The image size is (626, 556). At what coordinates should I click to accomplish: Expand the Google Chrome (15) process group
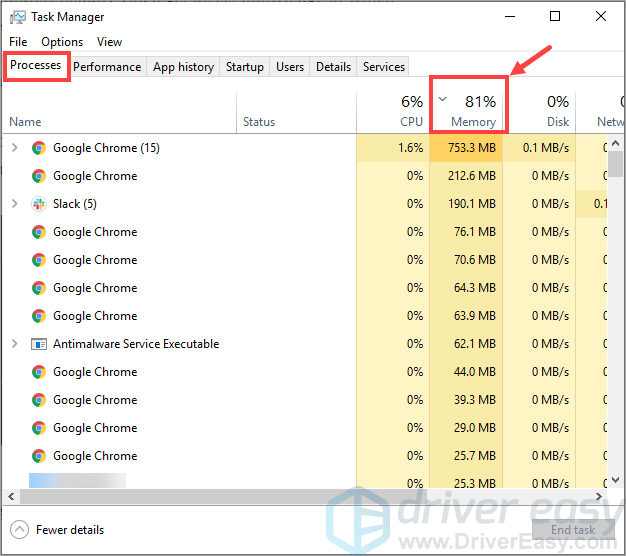click(x=15, y=148)
